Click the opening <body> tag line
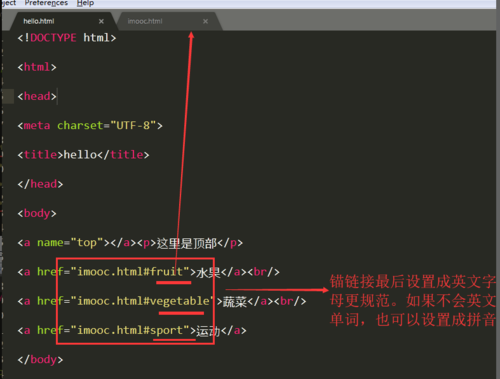500x379 pixels. point(37,213)
